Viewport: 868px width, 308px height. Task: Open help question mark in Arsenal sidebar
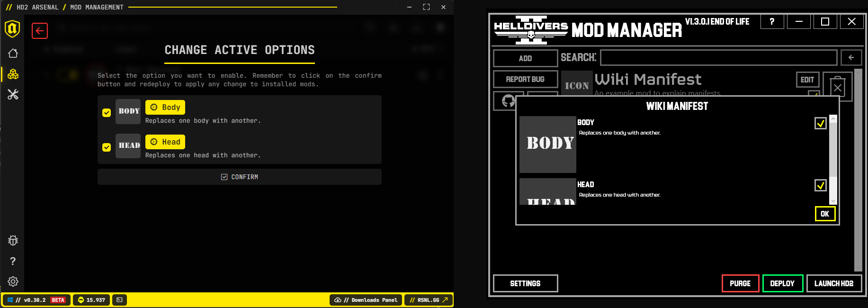[13, 261]
